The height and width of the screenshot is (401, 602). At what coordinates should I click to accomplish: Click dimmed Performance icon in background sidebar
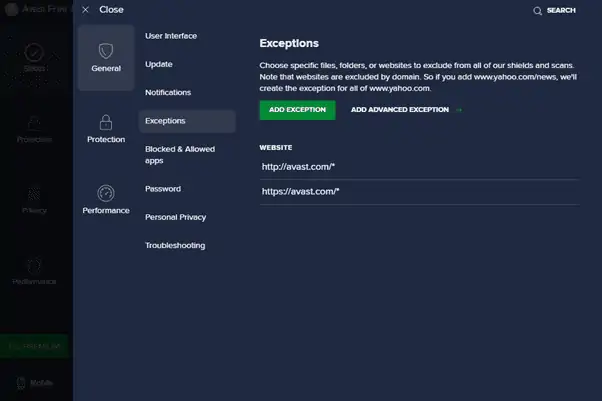pyautogui.click(x=34, y=266)
